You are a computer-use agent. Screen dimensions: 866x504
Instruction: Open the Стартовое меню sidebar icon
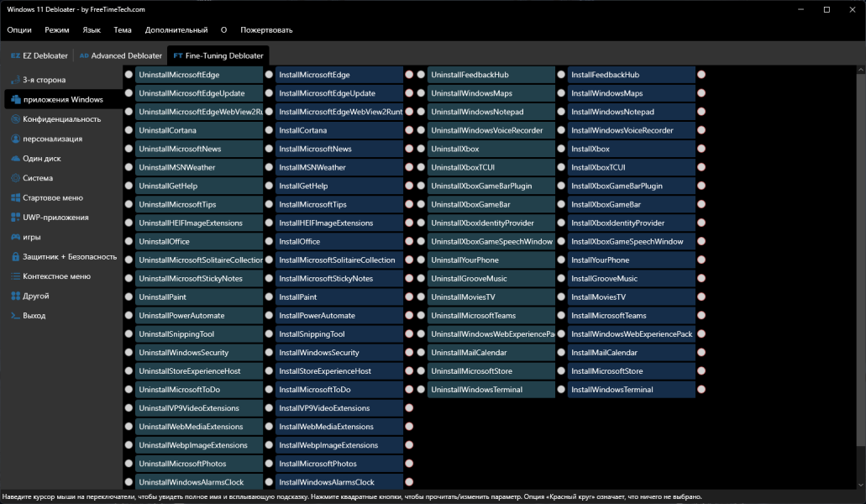(x=15, y=197)
